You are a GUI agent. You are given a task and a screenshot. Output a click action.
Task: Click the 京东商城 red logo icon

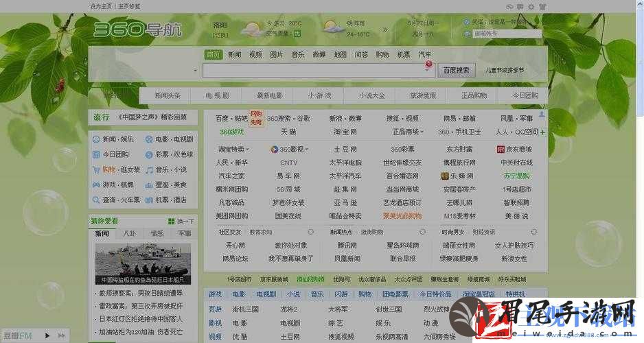pyautogui.click(x=501, y=150)
